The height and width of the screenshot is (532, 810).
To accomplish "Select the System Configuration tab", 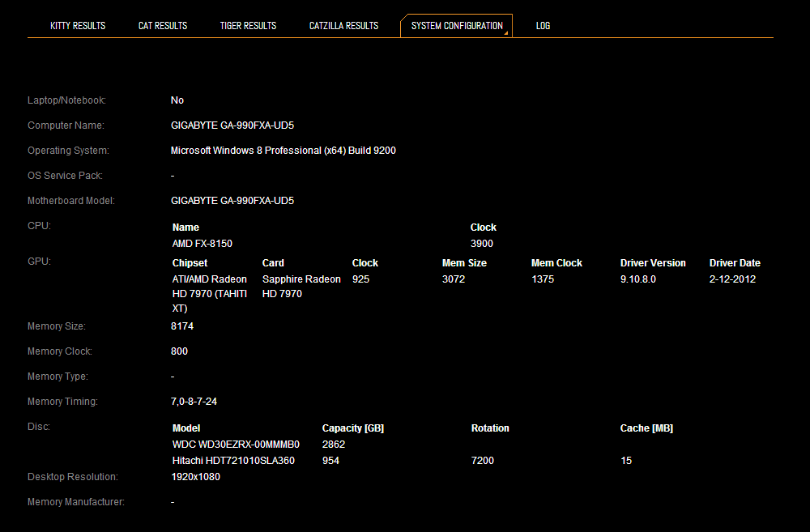I will pos(457,26).
